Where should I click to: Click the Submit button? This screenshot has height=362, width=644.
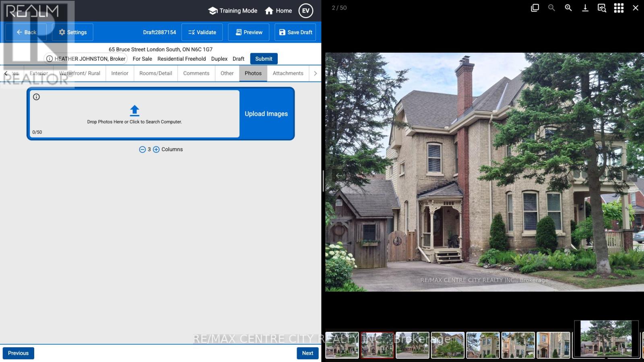[x=264, y=59]
